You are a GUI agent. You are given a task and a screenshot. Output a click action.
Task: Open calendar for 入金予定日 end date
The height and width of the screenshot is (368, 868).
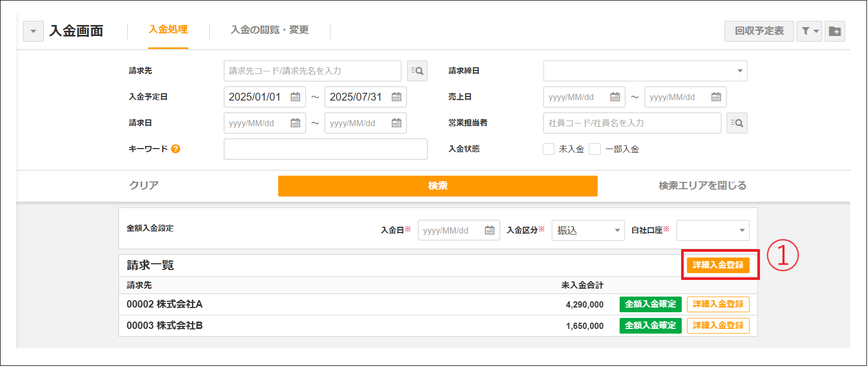pos(397,97)
